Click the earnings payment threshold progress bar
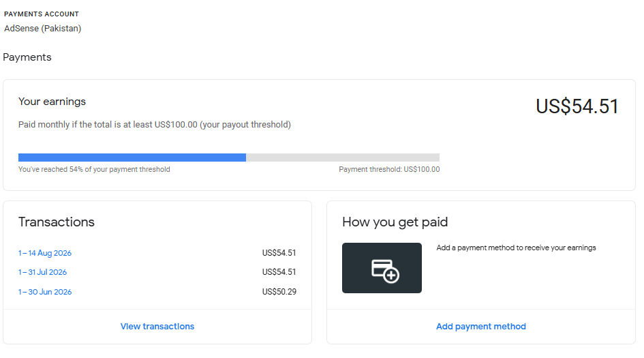Viewport: 644px width, 358px height. [x=229, y=158]
